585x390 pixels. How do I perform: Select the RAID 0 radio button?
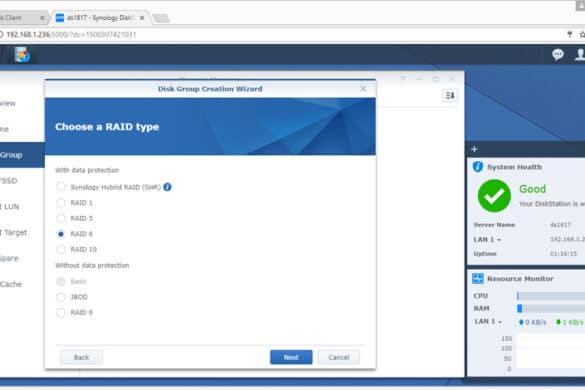tap(61, 313)
